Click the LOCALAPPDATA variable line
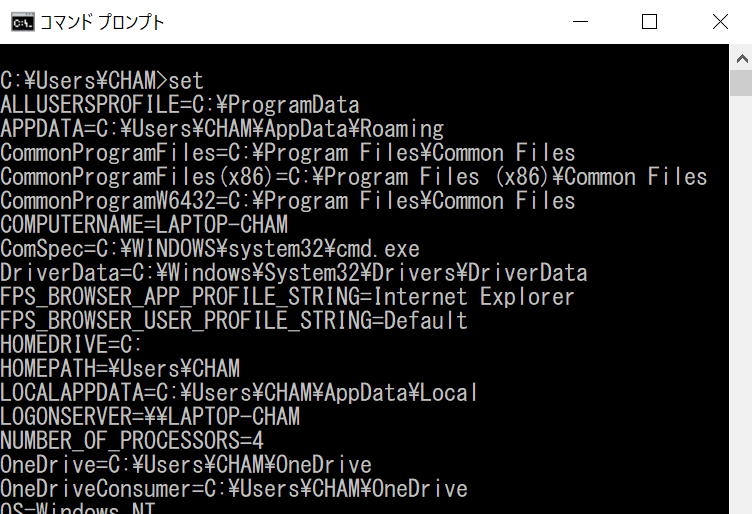The width and height of the screenshot is (752, 514). click(x=240, y=393)
